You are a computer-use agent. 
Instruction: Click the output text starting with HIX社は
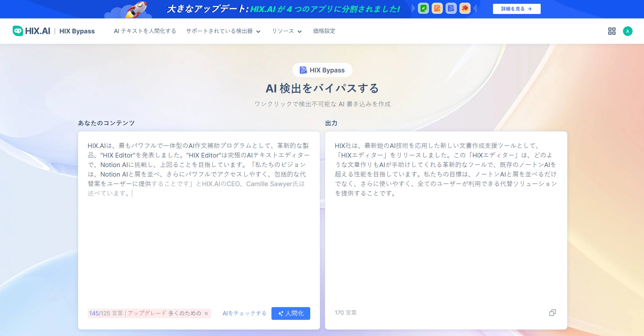click(x=446, y=169)
